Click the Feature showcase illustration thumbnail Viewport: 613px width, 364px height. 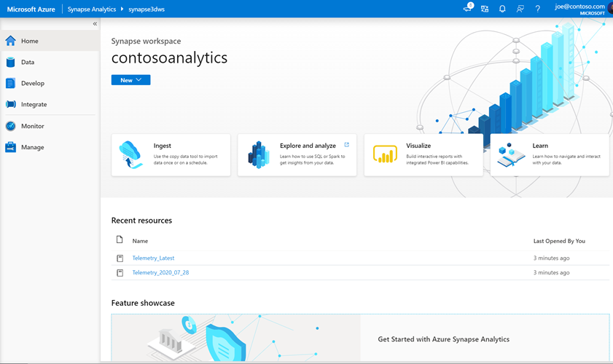pos(235,338)
